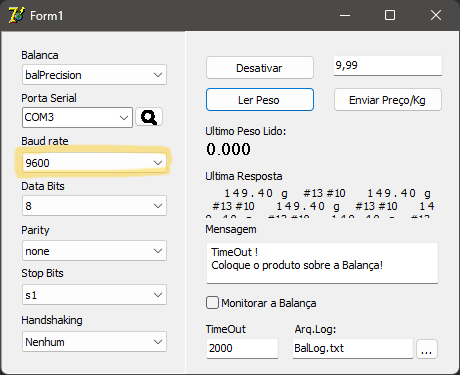Click the Mensagem box showing TimeOut

322,263
